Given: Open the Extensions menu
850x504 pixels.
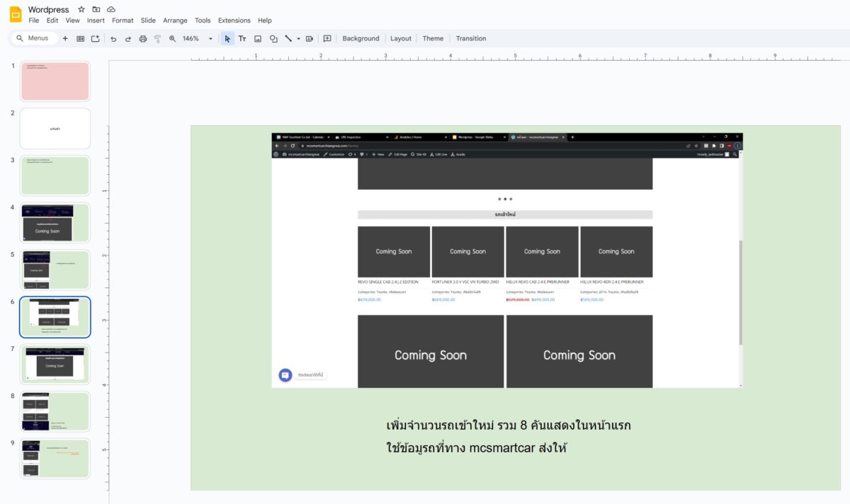Looking at the screenshot, I should click(x=234, y=21).
